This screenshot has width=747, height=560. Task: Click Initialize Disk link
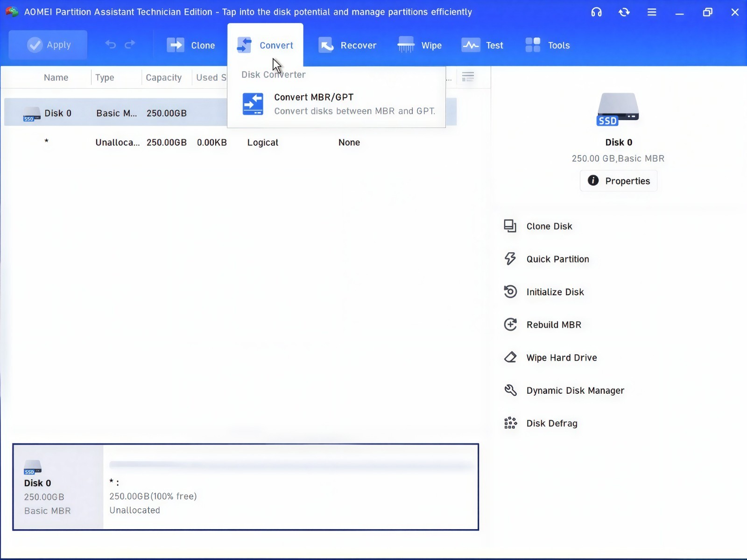[555, 292]
